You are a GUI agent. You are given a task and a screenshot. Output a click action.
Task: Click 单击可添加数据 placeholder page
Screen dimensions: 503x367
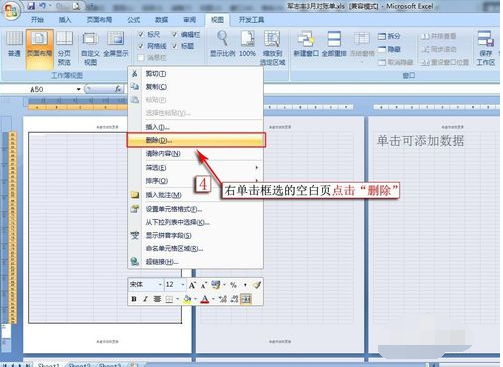coord(420,141)
